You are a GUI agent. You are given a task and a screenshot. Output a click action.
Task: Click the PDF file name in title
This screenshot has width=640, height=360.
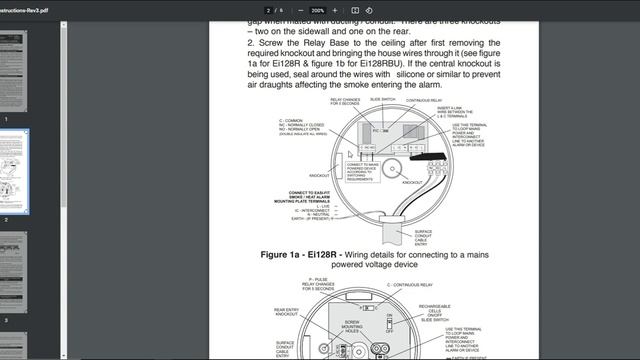coord(24,11)
